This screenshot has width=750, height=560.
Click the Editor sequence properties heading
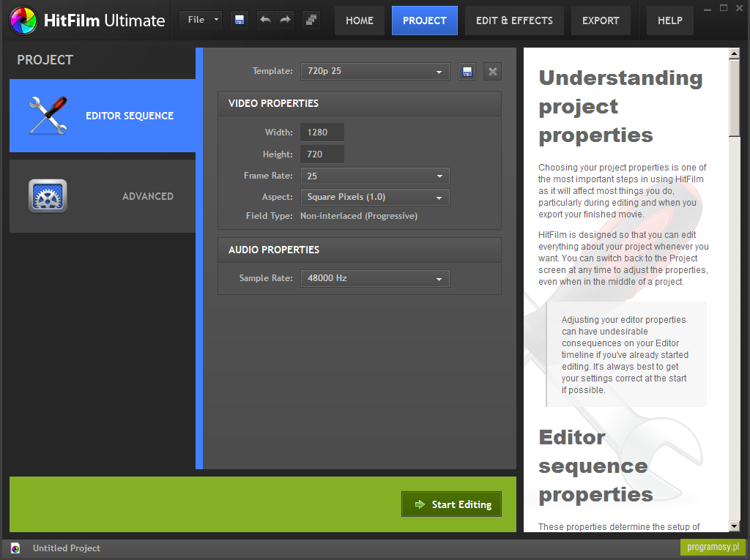coord(596,466)
